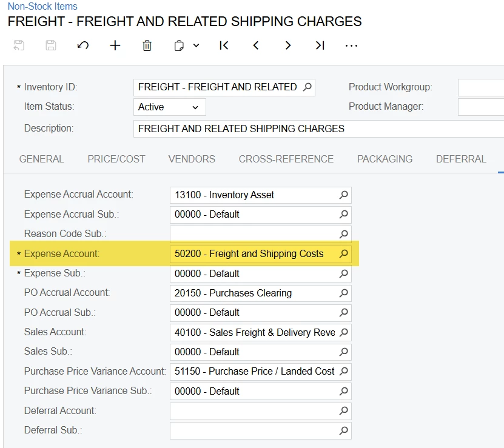Open lookup for Sales Account field
This screenshot has width=504, height=448.
pyautogui.click(x=343, y=332)
